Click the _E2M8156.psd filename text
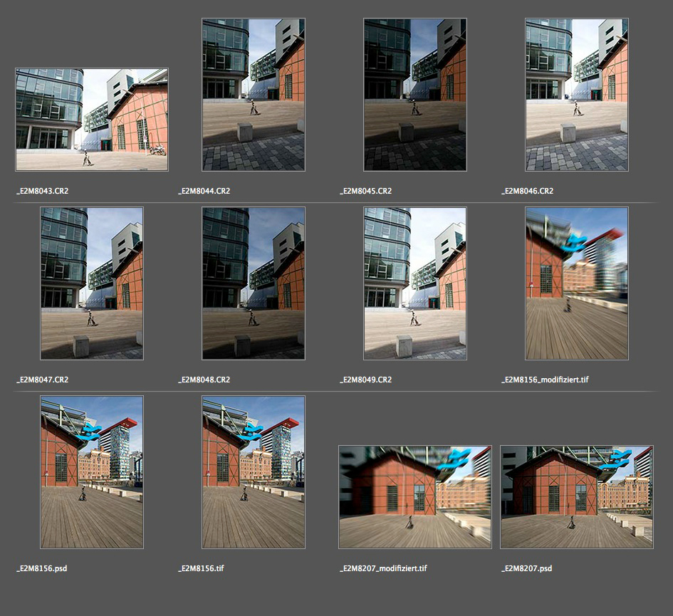The width and height of the screenshot is (673, 616). (42, 568)
